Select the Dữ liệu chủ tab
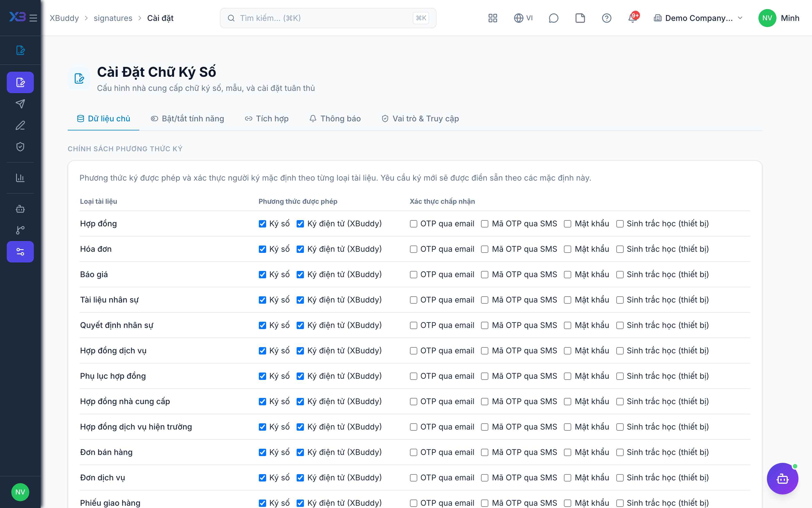Viewport: 812px width, 508px height. coord(103,119)
